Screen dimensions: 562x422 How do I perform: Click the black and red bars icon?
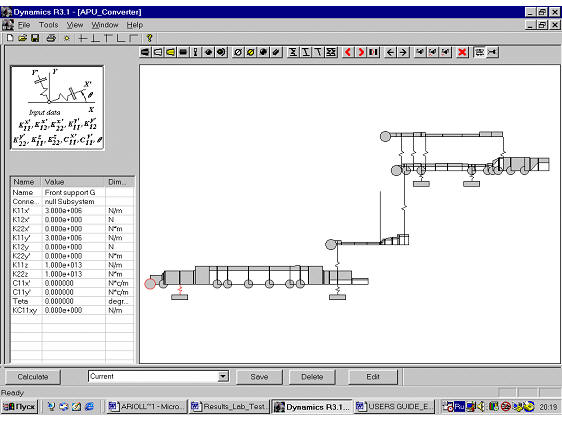tap(373, 52)
